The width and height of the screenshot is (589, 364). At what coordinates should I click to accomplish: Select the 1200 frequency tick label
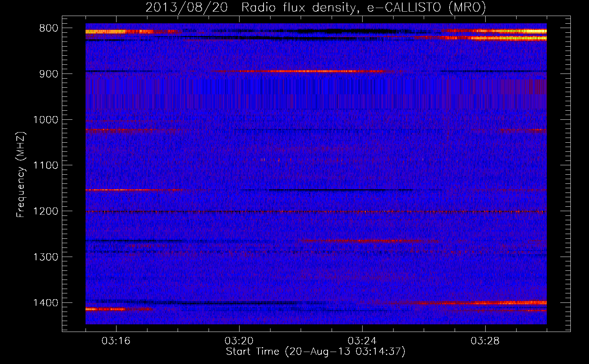point(46,211)
